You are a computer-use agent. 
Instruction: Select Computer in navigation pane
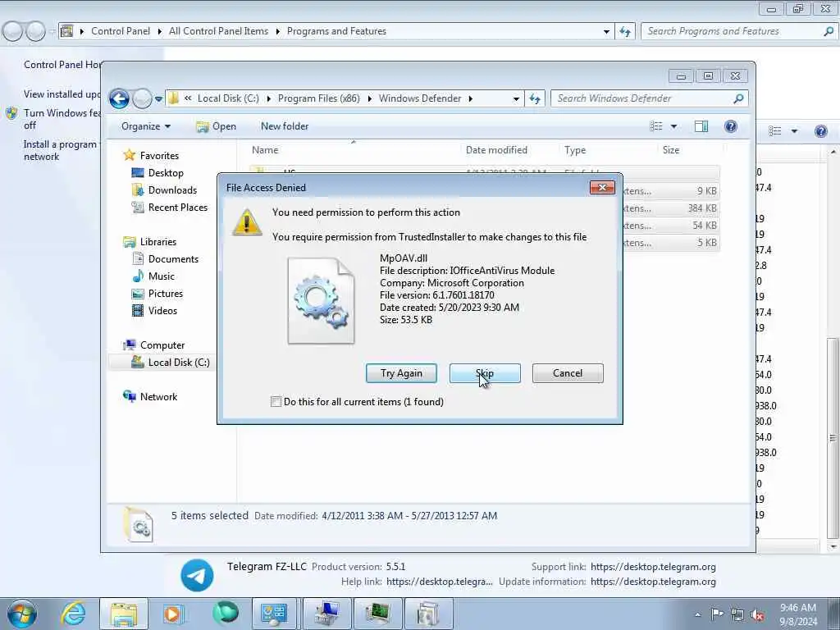[162, 345]
